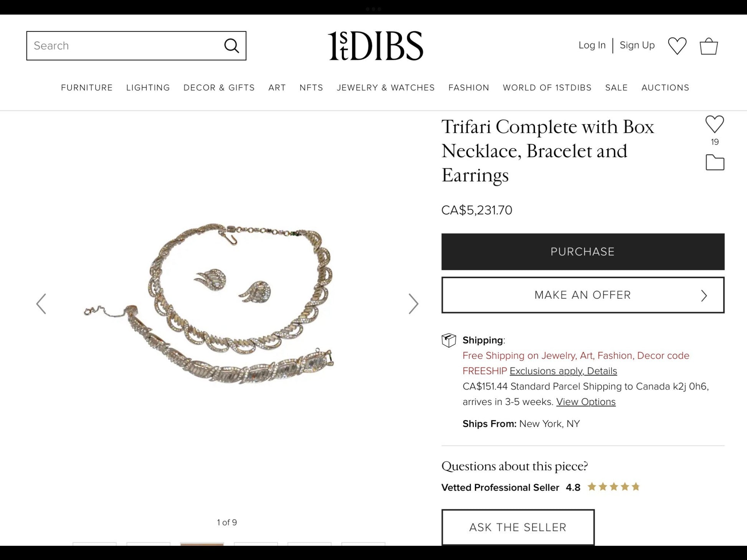This screenshot has height=560, width=747.
Task: Click the Purchase button
Action: pyautogui.click(x=583, y=252)
